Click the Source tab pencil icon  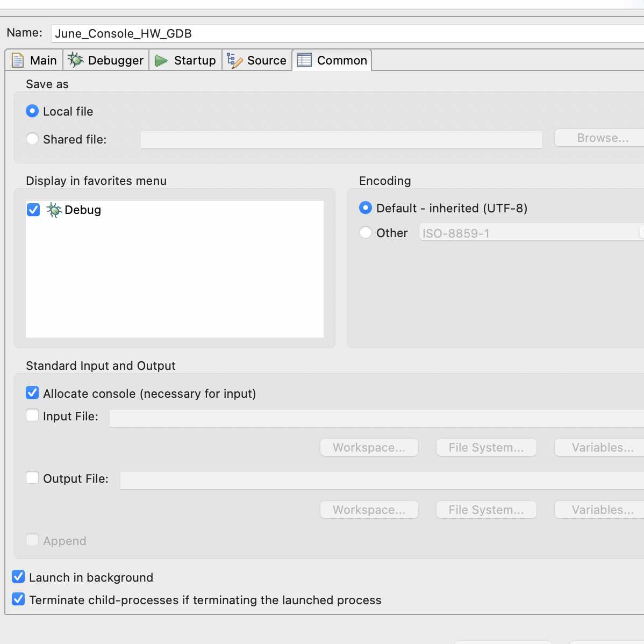click(234, 60)
